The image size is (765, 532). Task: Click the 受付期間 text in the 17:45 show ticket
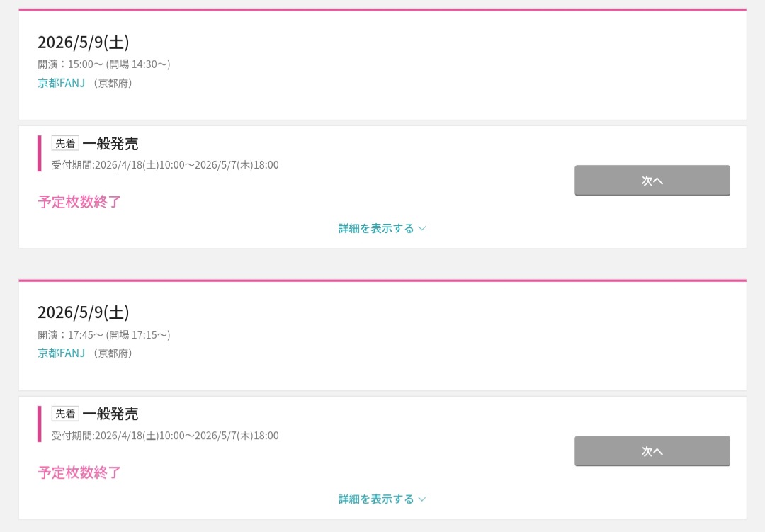point(165,436)
